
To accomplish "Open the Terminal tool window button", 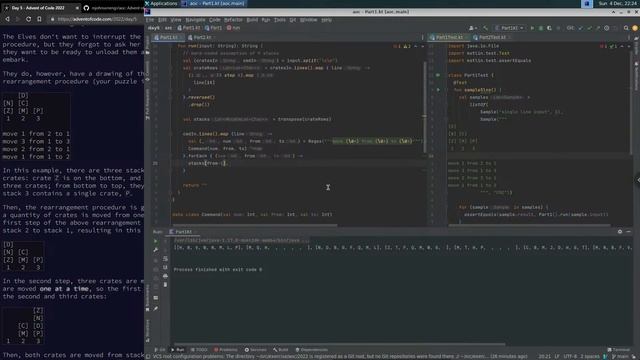I will [619, 350].
